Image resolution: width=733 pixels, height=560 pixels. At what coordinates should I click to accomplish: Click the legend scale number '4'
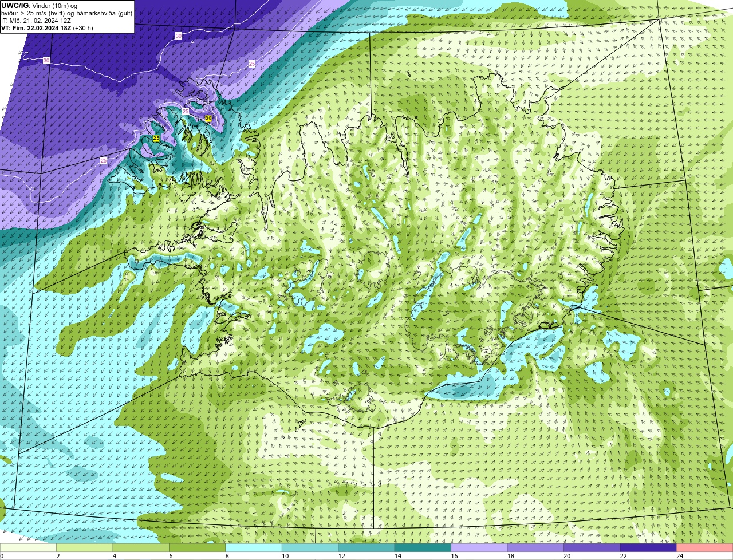point(114,556)
